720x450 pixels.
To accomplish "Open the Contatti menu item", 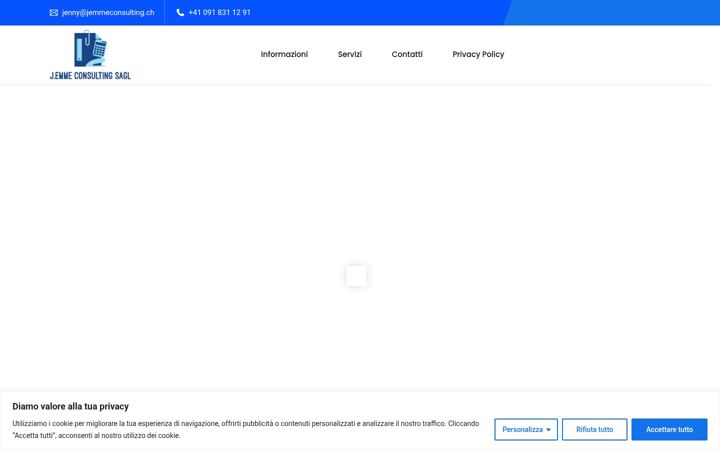I will pyautogui.click(x=407, y=54).
